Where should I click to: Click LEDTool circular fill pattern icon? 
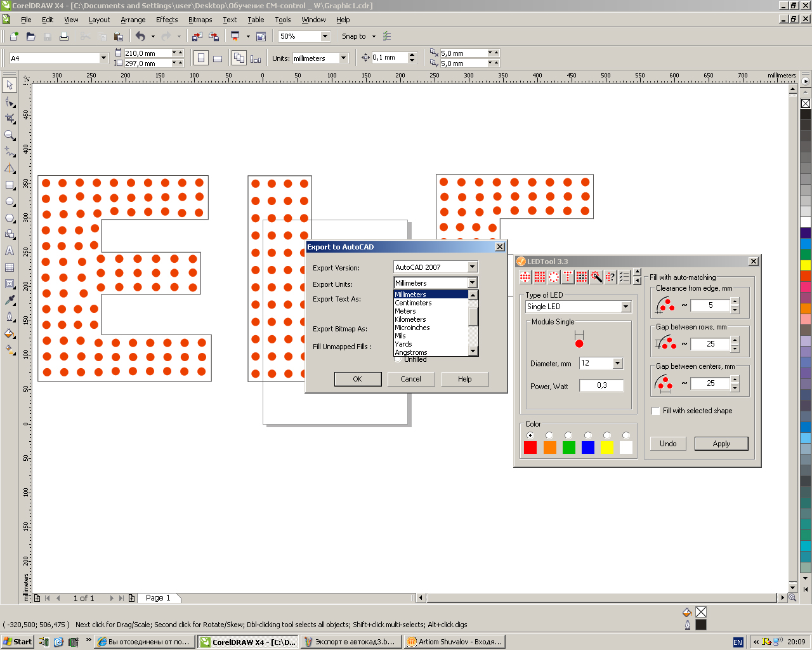point(554,277)
